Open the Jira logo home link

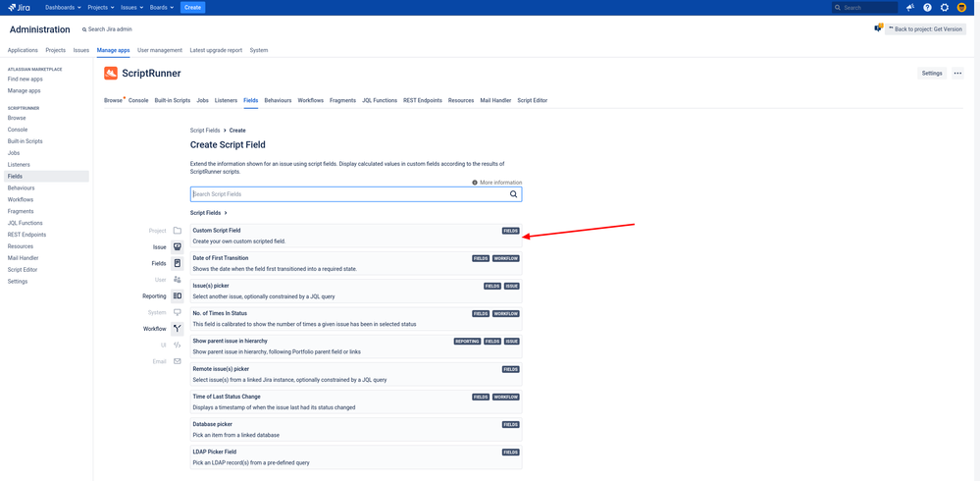click(x=20, y=8)
